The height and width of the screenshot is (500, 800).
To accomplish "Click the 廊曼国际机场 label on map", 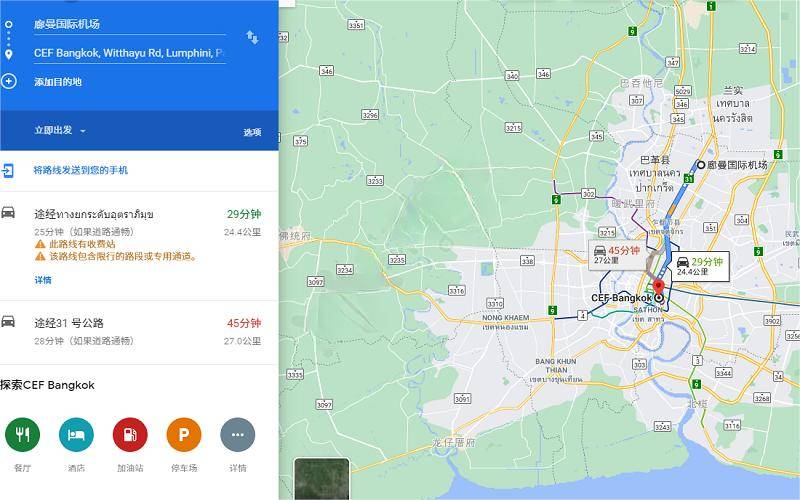I will tap(737, 165).
